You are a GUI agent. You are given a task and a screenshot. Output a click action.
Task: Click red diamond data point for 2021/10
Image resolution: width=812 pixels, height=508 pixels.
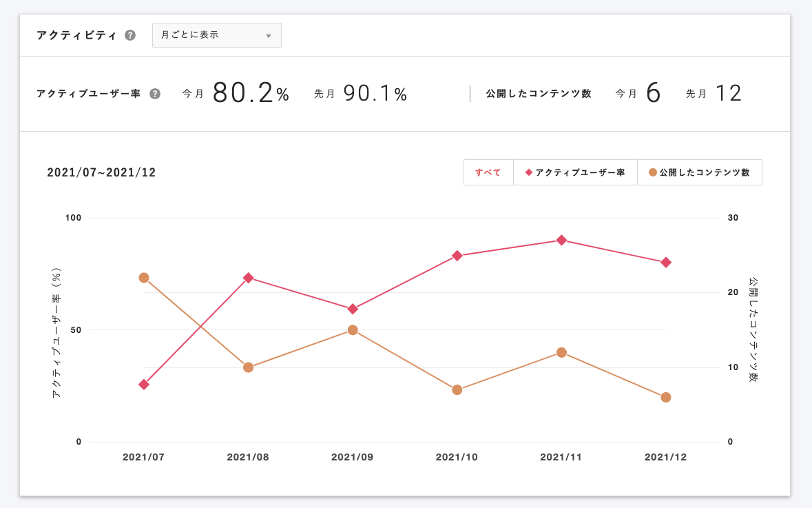point(457,256)
